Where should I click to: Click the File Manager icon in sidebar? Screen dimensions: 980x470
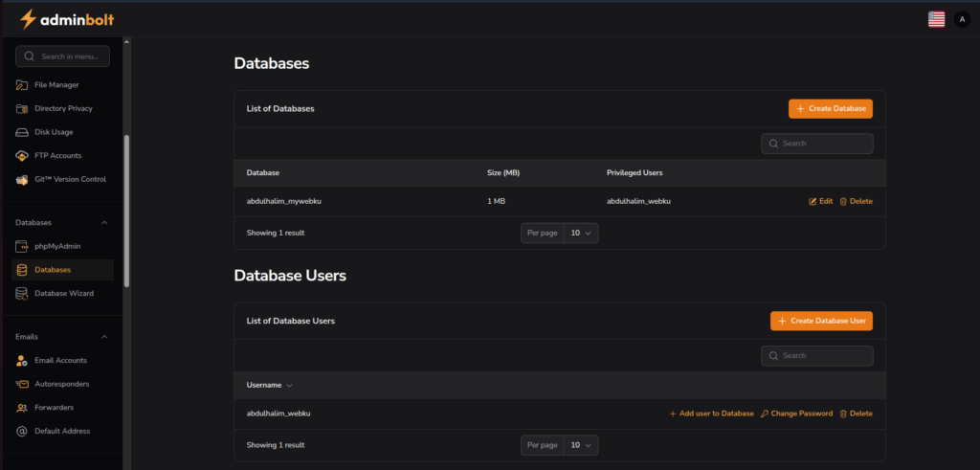pyautogui.click(x=22, y=85)
